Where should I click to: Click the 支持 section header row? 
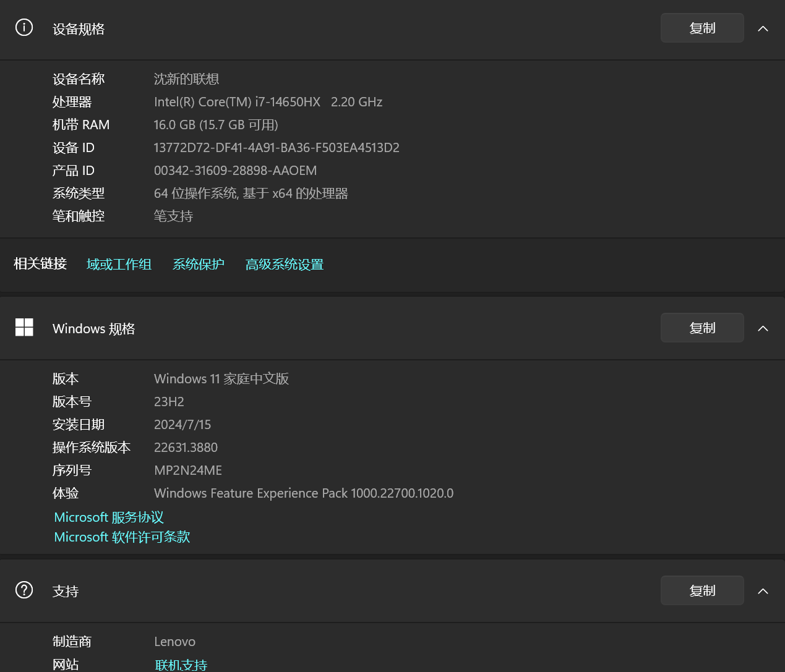pos(66,591)
